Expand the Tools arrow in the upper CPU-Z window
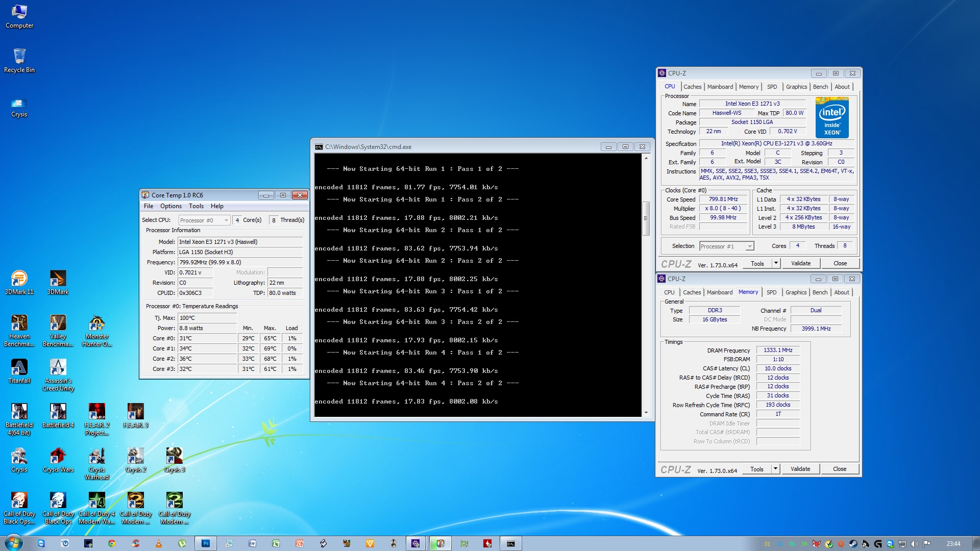The width and height of the screenshot is (980, 551). tap(776, 263)
